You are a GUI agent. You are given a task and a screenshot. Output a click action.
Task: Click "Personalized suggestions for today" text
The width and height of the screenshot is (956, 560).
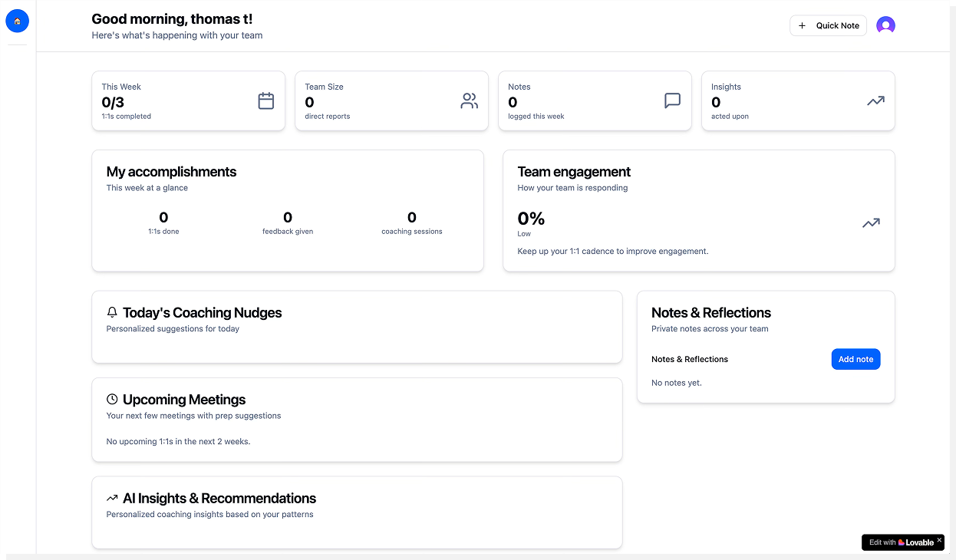[x=173, y=329]
